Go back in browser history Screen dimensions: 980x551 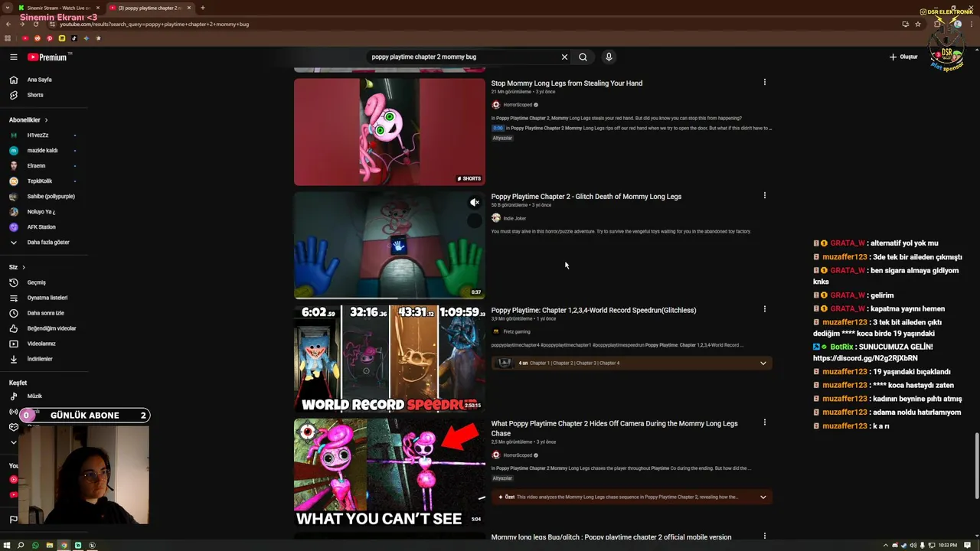pyautogui.click(x=8, y=24)
